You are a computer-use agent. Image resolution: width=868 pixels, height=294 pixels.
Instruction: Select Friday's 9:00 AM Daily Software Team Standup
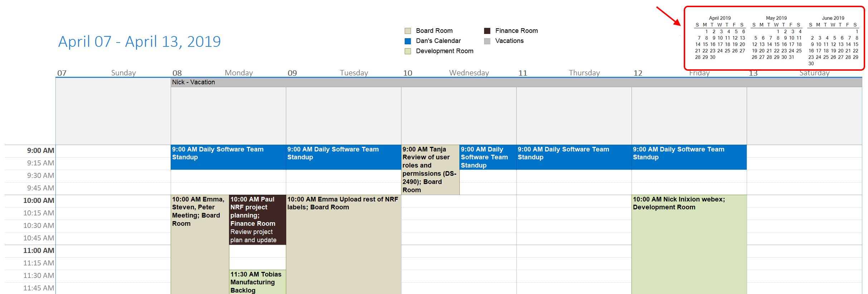click(x=689, y=157)
